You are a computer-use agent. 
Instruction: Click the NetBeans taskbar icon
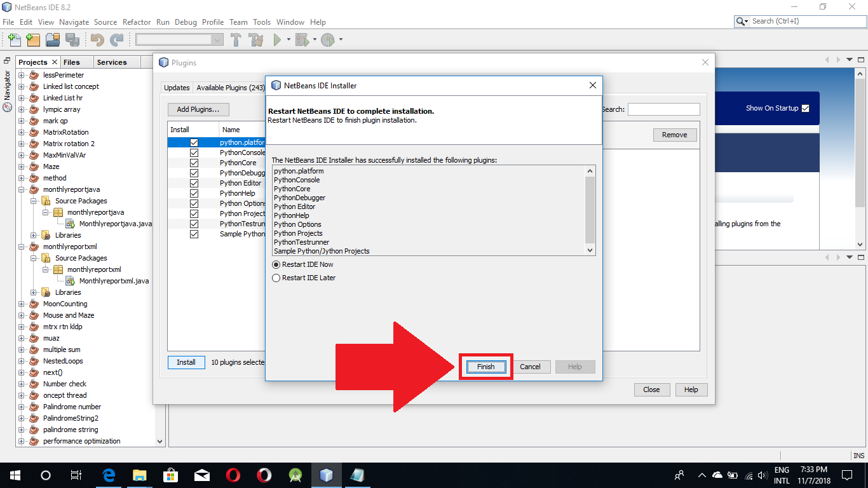pos(327,475)
